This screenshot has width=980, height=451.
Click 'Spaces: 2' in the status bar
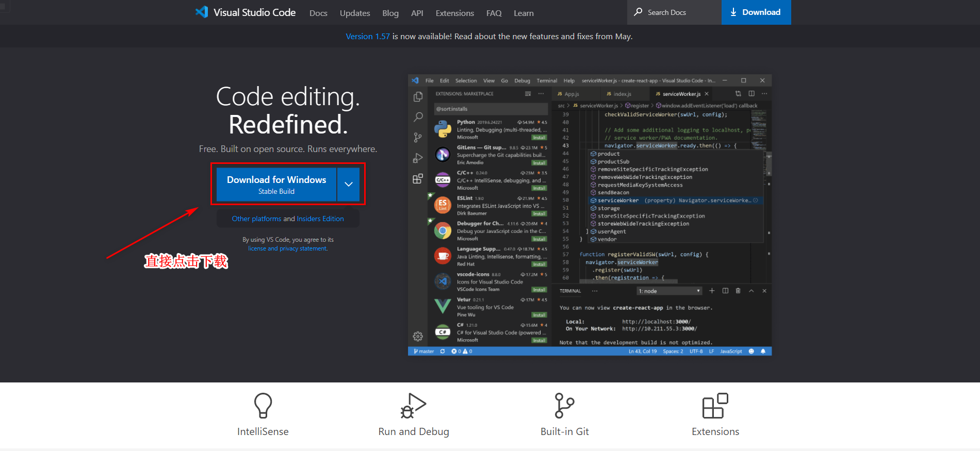point(673,351)
